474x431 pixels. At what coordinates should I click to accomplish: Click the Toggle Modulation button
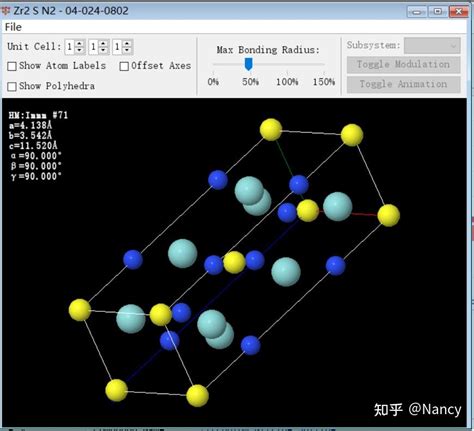click(x=403, y=64)
